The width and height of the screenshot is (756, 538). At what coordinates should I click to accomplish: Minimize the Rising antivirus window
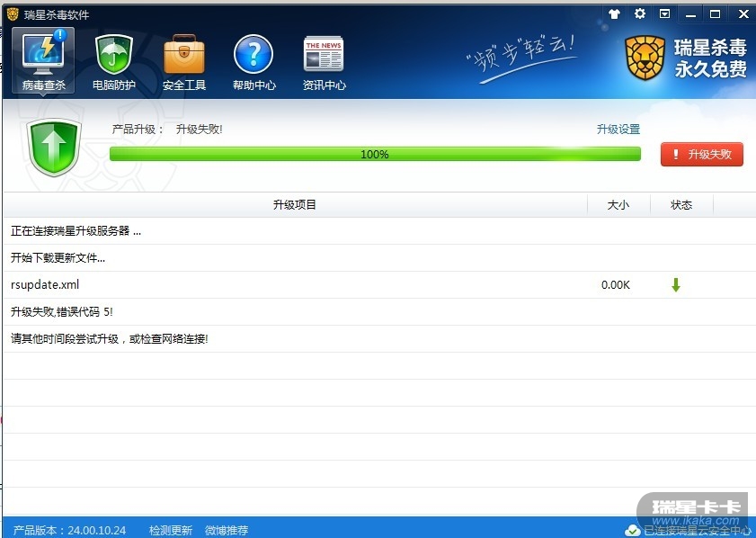[691, 14]
